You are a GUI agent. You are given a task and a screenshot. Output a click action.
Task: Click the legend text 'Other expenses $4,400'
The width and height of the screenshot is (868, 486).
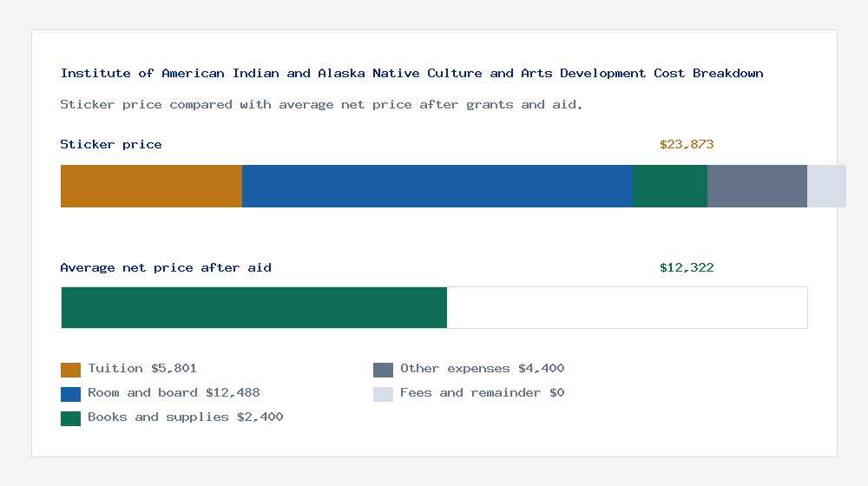pyautogui.click(x=482, y=369)
